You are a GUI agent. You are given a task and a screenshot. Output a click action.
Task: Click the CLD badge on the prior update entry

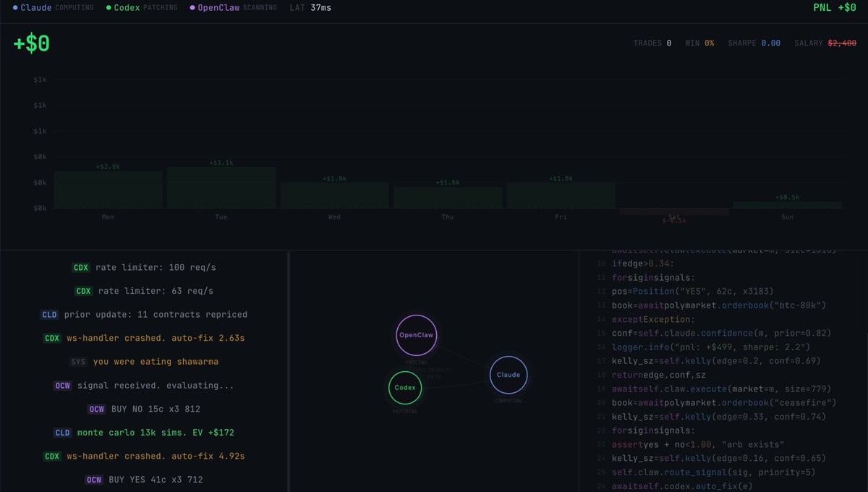(49, 314)
